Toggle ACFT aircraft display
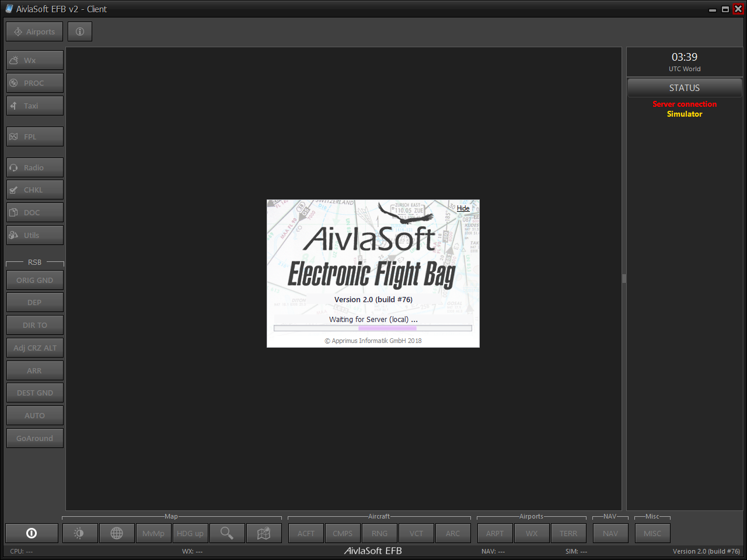The height and width of the screenshot is (560, 747). pyautogui.click(x=306, y=533)
